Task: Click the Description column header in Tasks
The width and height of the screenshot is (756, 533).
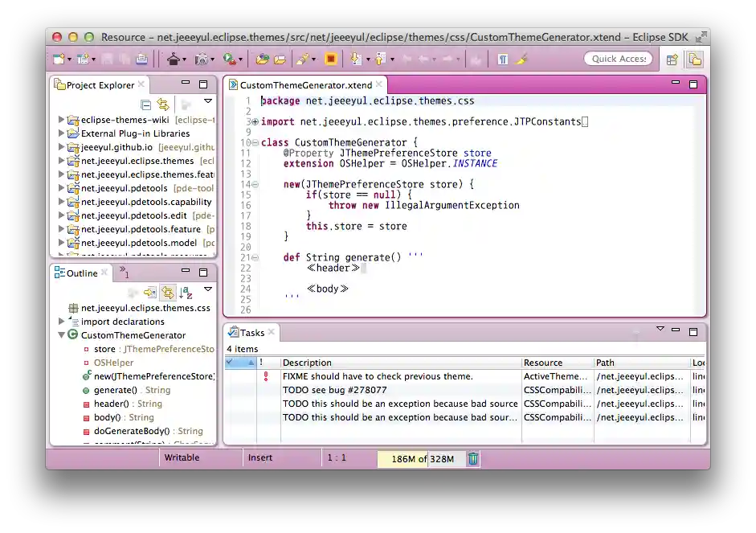Action: tap(308, 363)
